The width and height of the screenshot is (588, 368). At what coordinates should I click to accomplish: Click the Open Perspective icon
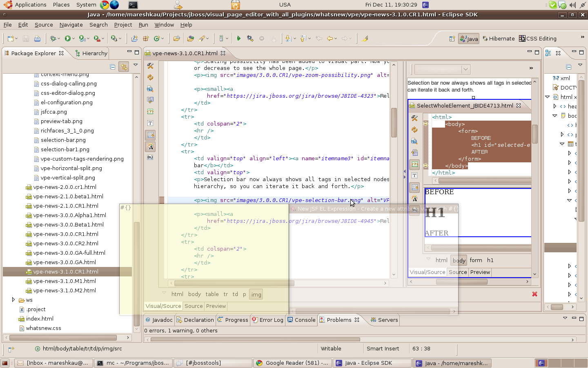[452, 38]
